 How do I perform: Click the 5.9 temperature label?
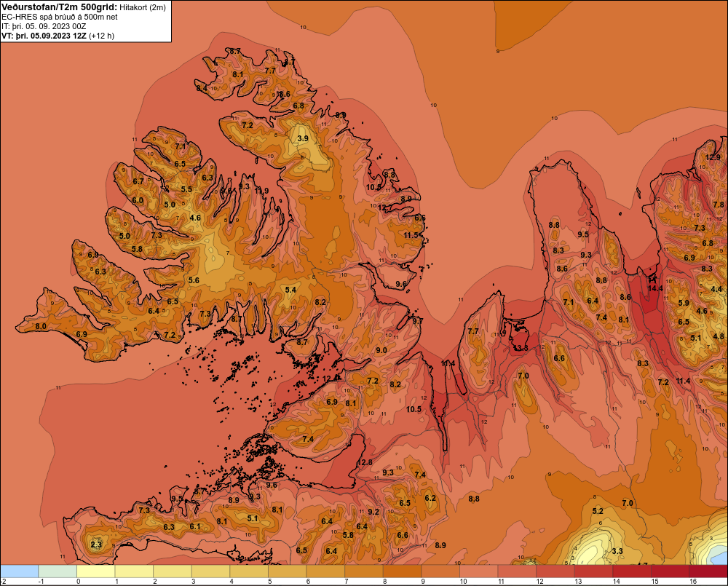(684, 303)
